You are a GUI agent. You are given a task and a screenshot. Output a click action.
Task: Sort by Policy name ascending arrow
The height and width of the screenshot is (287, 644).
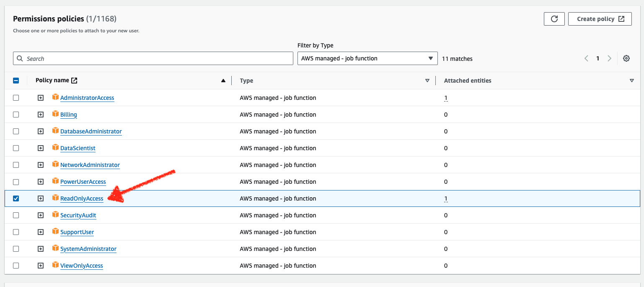(223, 81)
